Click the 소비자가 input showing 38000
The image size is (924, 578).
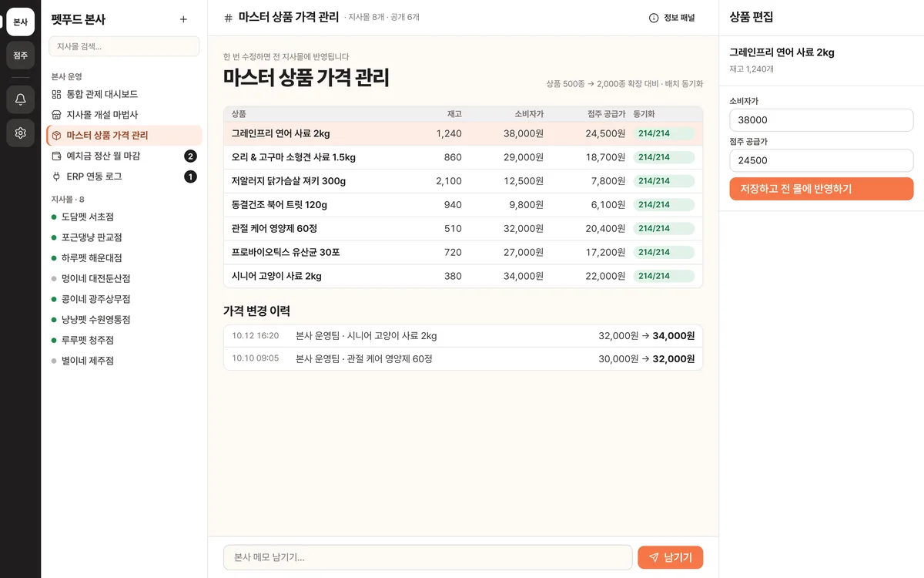tap(822, 120)
